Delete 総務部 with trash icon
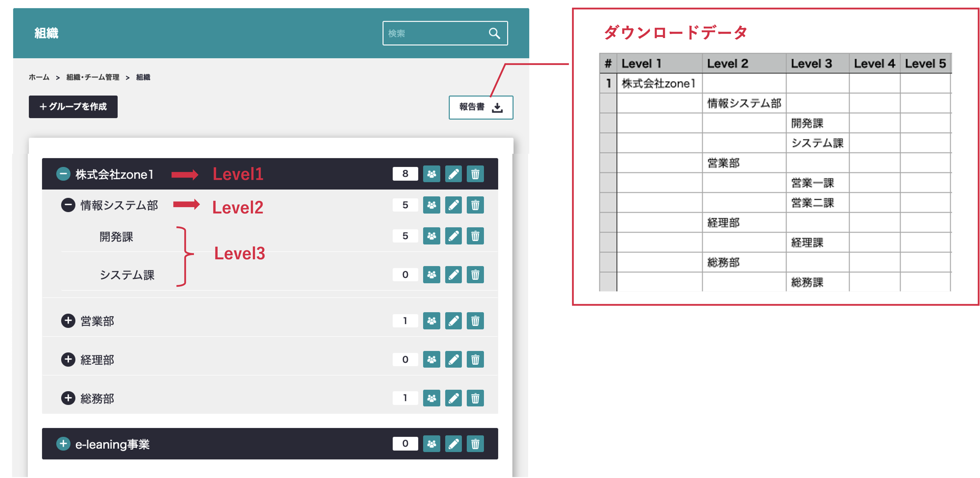980x478 pixels. coord(475,398)
